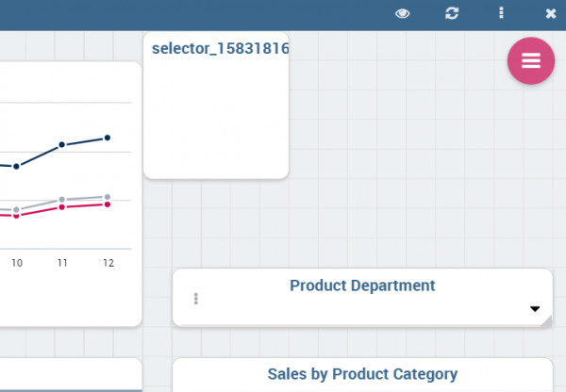Viewport: 566px width, 392px height.
Task: Click the grey data point at month 11
Action: point(61,200)
